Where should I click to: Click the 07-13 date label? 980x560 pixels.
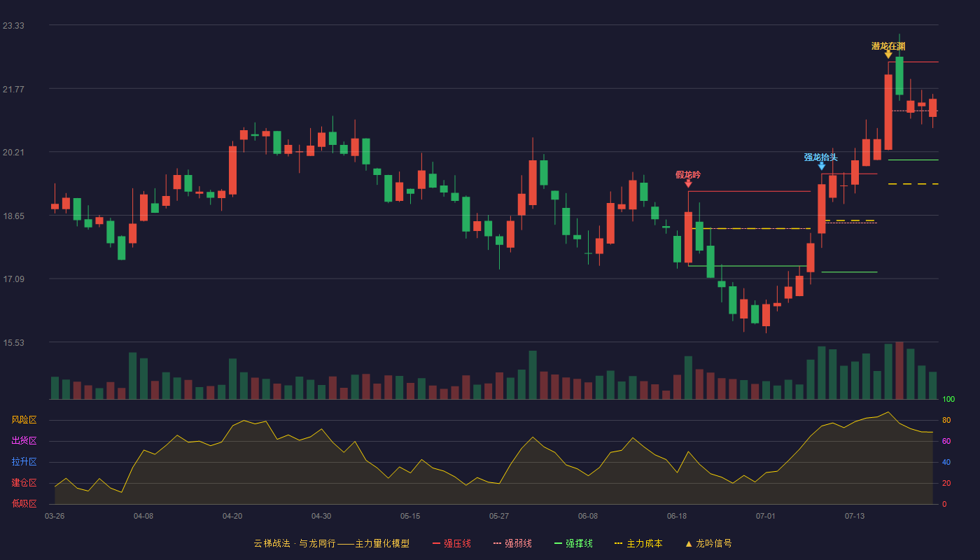click(x=855, y=516)
